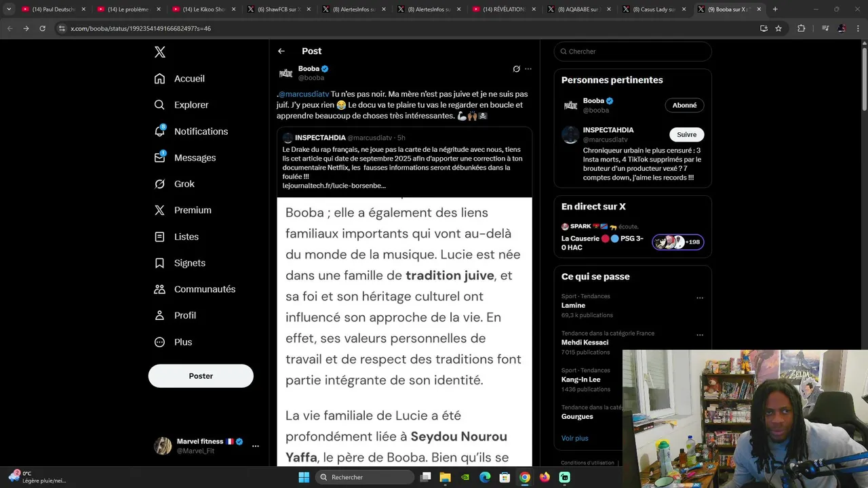This screenshot has width=868, height=488.
Task: Switch to the Paul Deutsch YouTube tab
Action: pyautogui.click(x=54, y=9)
